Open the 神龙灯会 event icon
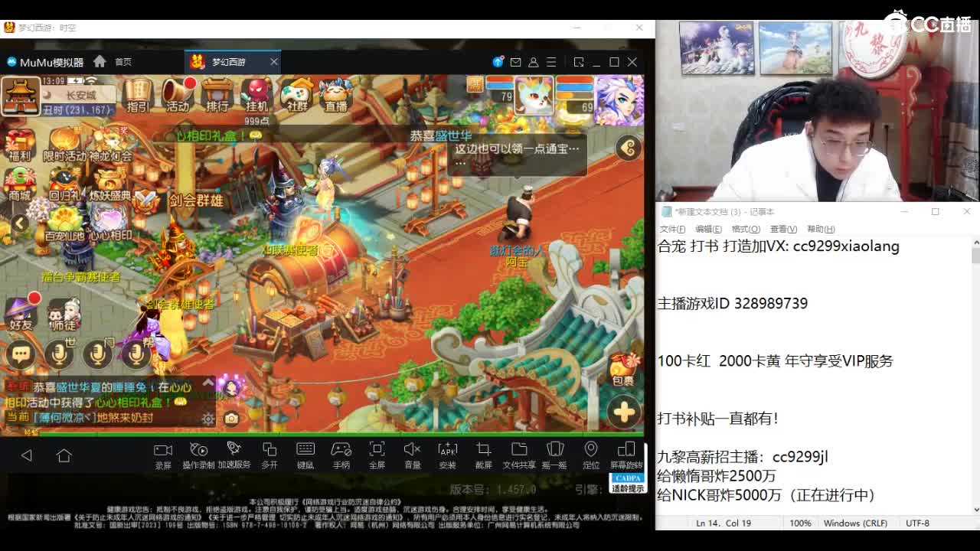 [x=111, y=145]
